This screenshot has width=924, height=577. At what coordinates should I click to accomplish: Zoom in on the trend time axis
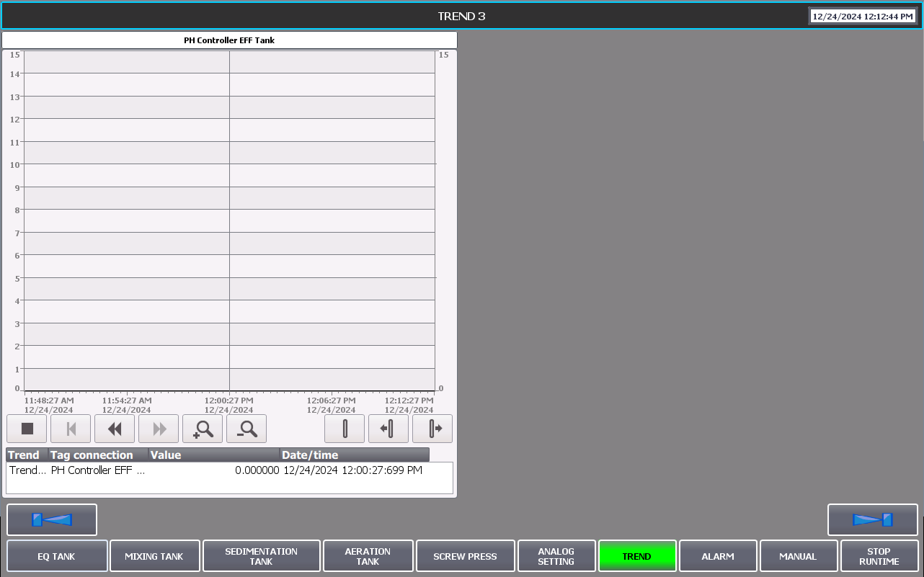click(203, 429)
